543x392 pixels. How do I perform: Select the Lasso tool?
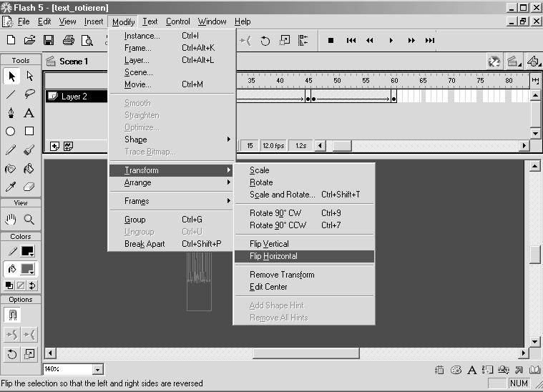point(30,94)
